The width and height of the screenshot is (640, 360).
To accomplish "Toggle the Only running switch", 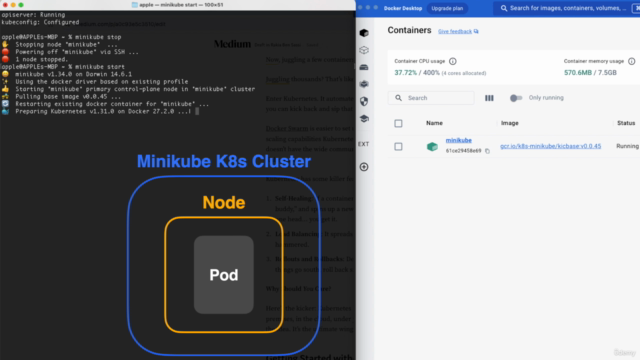I will click(x=516, y=98).
